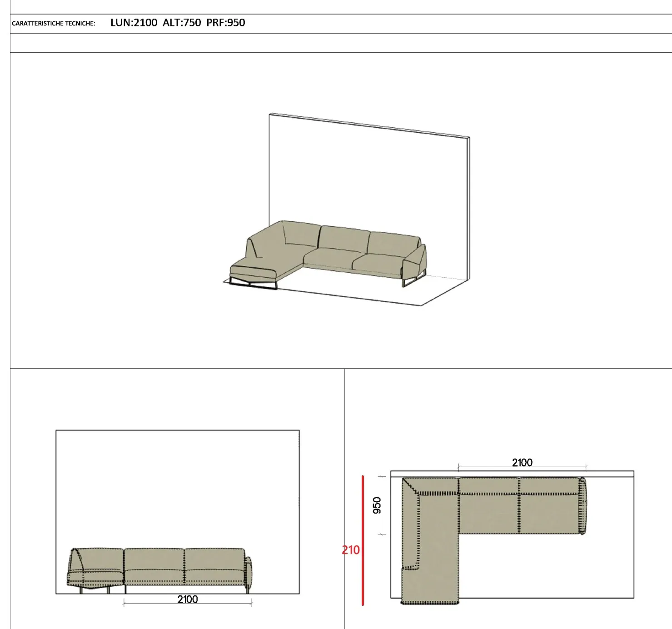Select the ALT:750 height value

coord(182,23)
